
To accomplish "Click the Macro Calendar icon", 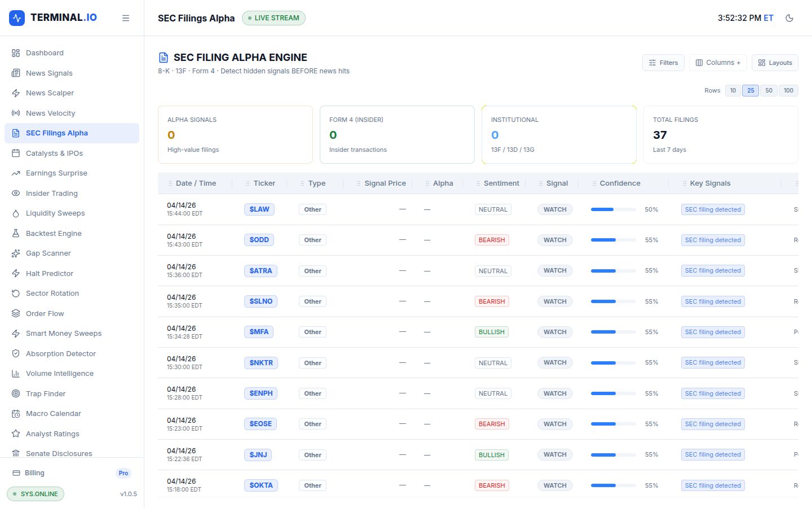I will [x=16, y=414].
